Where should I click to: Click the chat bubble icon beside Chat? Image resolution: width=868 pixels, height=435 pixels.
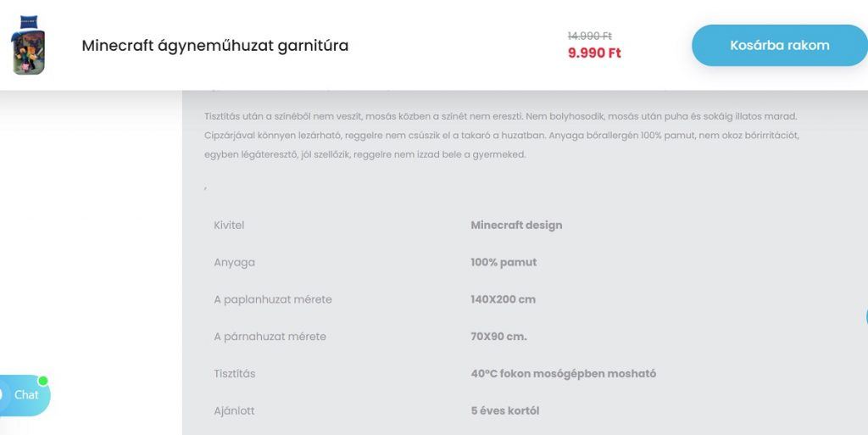[x=2, y=395]
